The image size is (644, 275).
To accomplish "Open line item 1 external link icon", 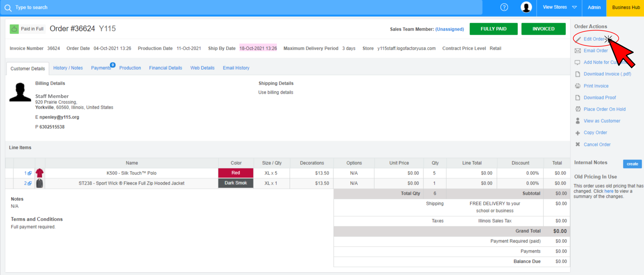I will click(30, 173).
